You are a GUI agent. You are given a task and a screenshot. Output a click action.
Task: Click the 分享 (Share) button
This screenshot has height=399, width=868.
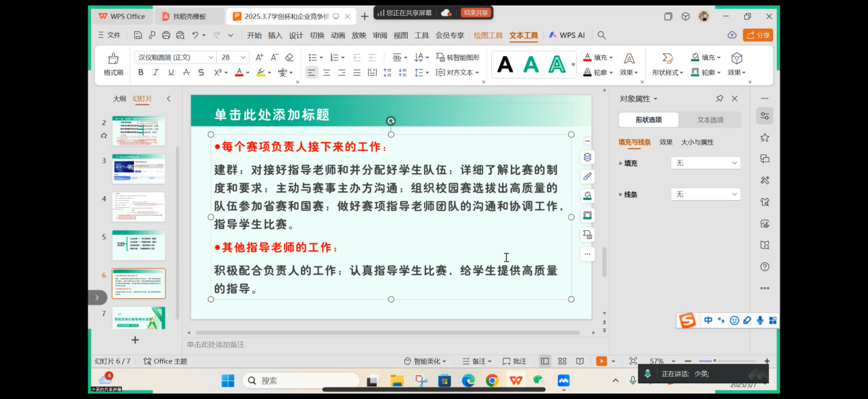pos(757,35)
